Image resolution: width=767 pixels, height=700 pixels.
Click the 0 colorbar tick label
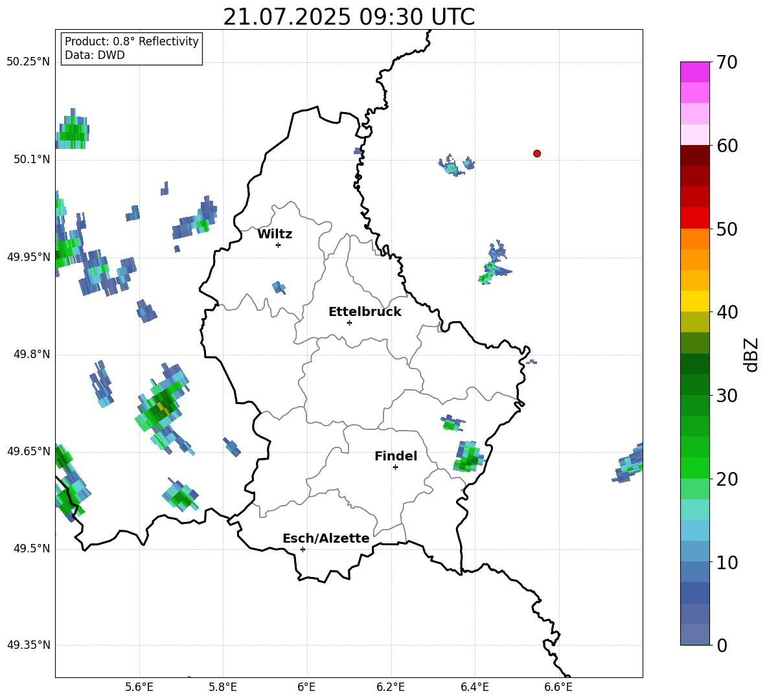(722, 645)
